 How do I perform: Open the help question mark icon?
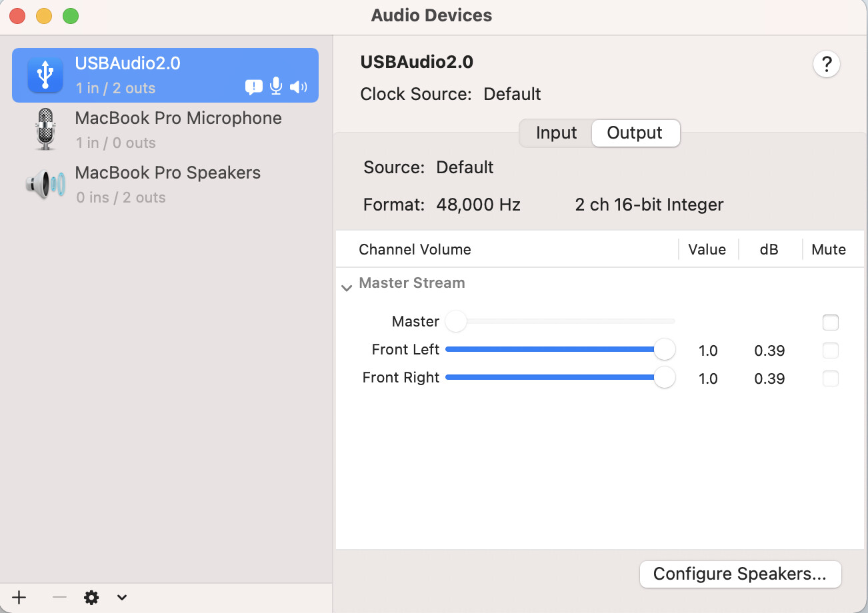point(827,64)
